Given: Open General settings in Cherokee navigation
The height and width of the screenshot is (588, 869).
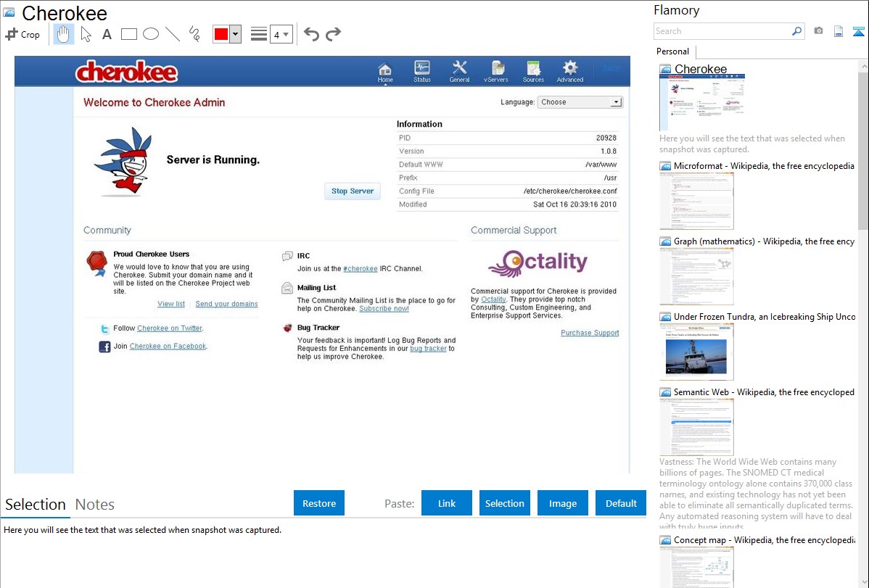Looking at the screenshot, I should pos(459,72).
